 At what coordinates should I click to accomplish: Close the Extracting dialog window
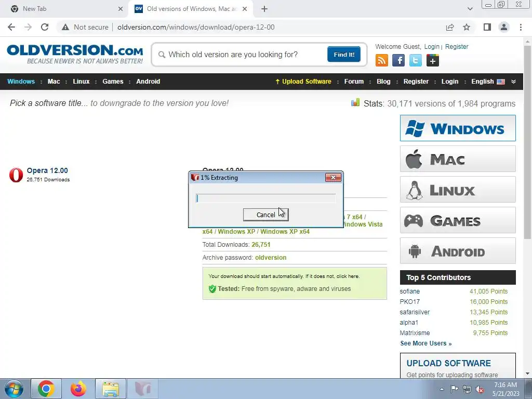point(333,178)
